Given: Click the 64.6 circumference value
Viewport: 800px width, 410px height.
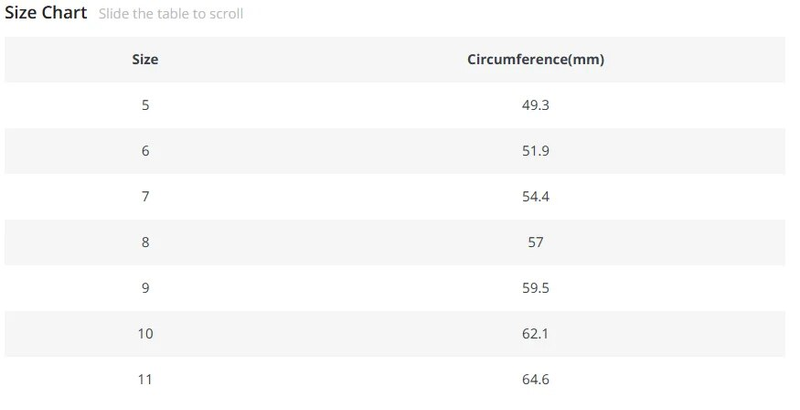Looking at the screenshot, I should point(535,379).
